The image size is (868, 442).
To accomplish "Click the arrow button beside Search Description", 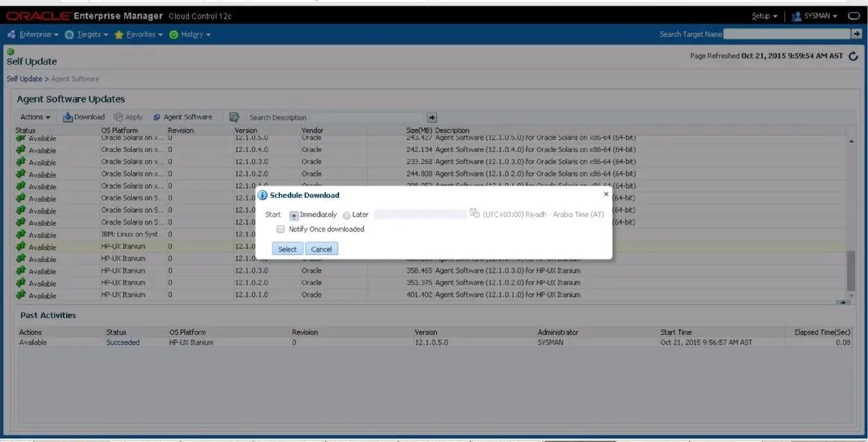I will tap(432, 117).
